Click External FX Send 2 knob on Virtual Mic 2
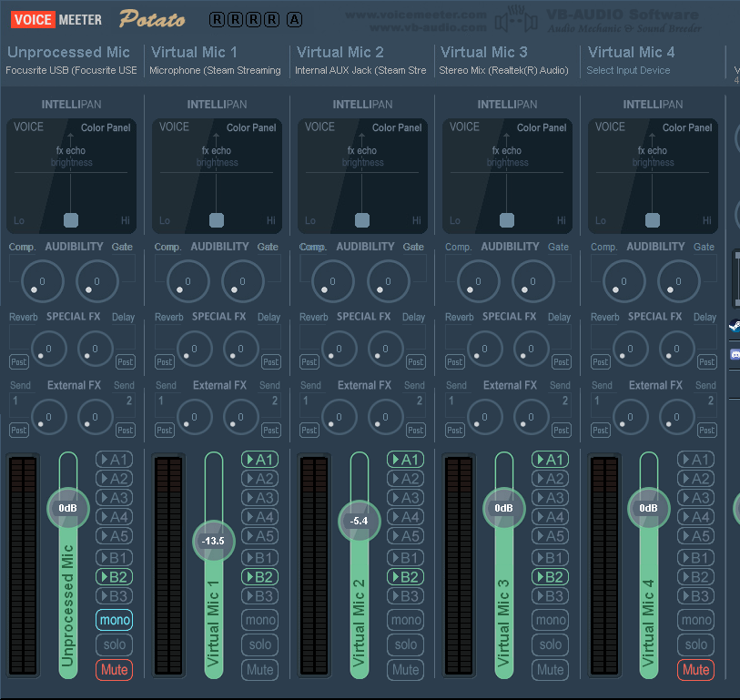The height and width of the screenshot is (700, 740). coord(386,417)
